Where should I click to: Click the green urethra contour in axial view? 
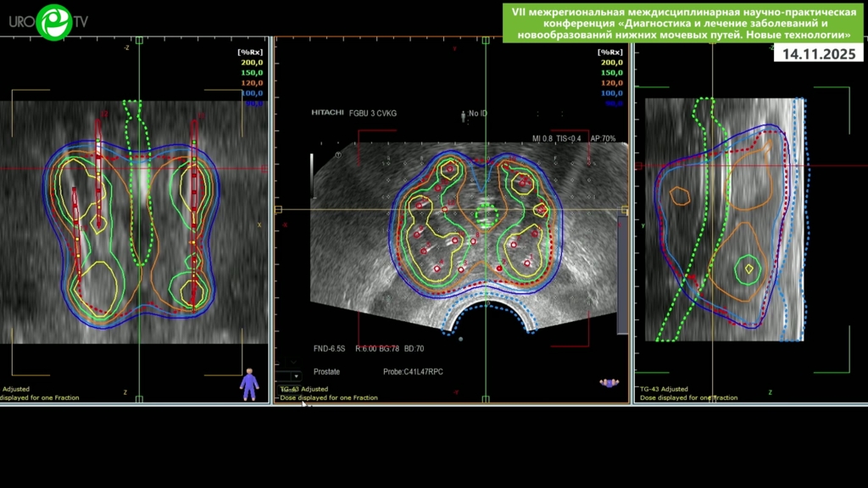point(484,213)
